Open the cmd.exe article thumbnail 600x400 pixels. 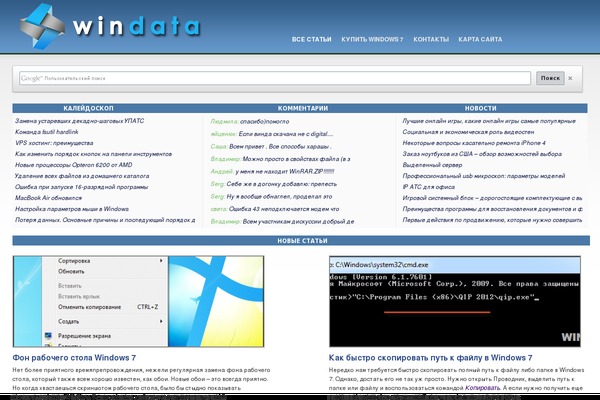coord(455,302)
